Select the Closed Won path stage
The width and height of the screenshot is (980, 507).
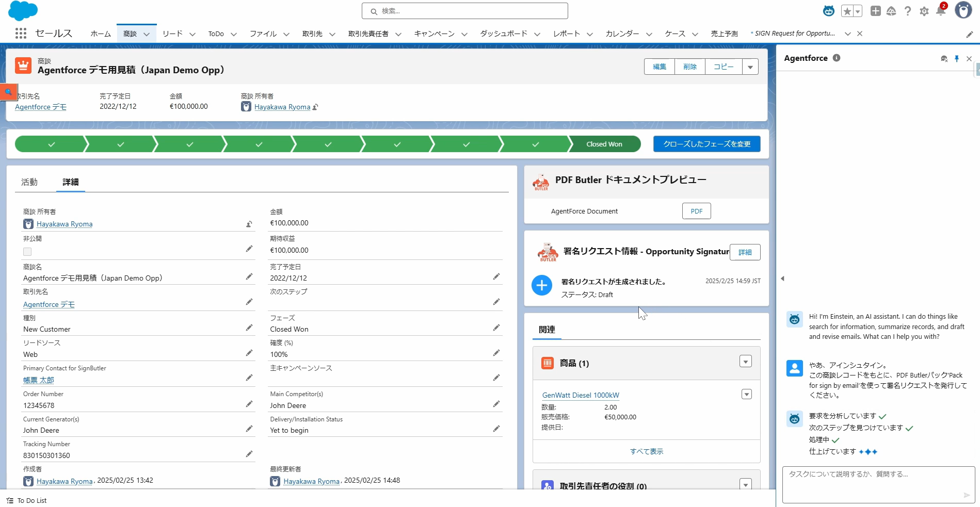[x=604, y=144]
